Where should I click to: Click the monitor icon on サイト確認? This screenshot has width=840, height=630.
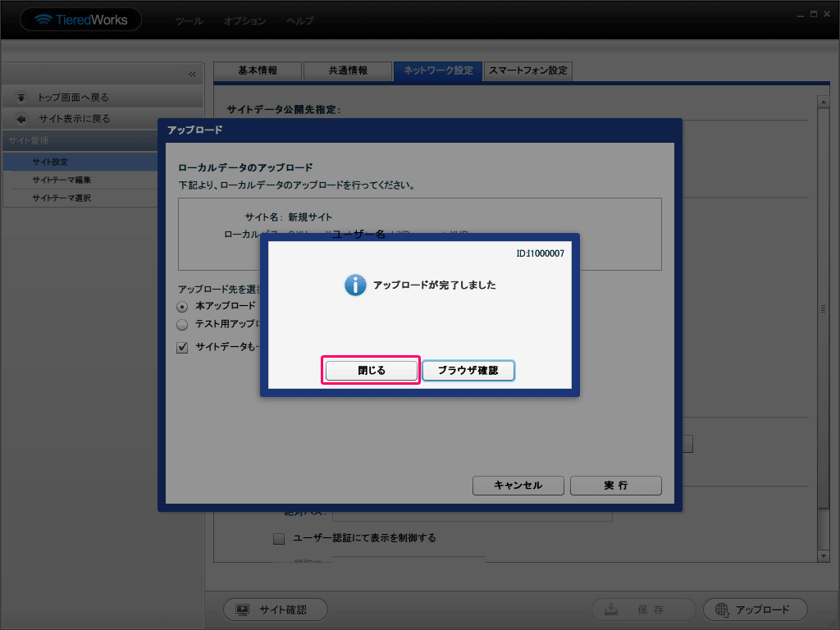(x=243, y=609)
